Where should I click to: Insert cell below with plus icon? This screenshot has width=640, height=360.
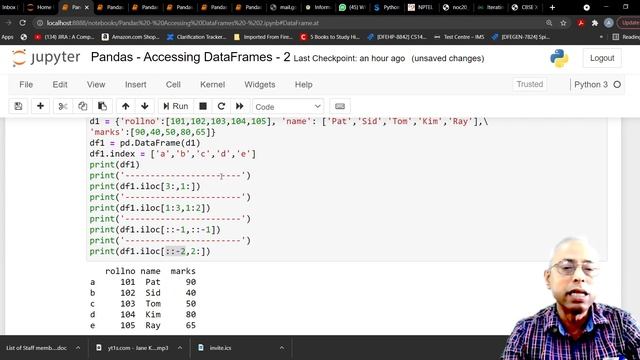pos(40,106)
